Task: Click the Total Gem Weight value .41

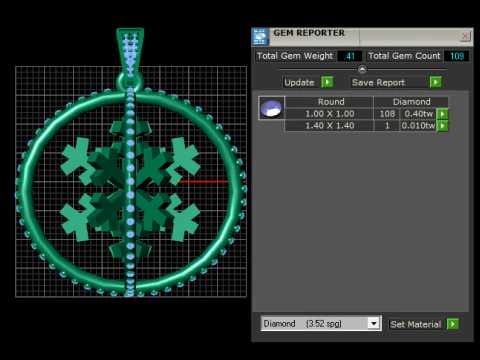Action: tap(350, 56)
